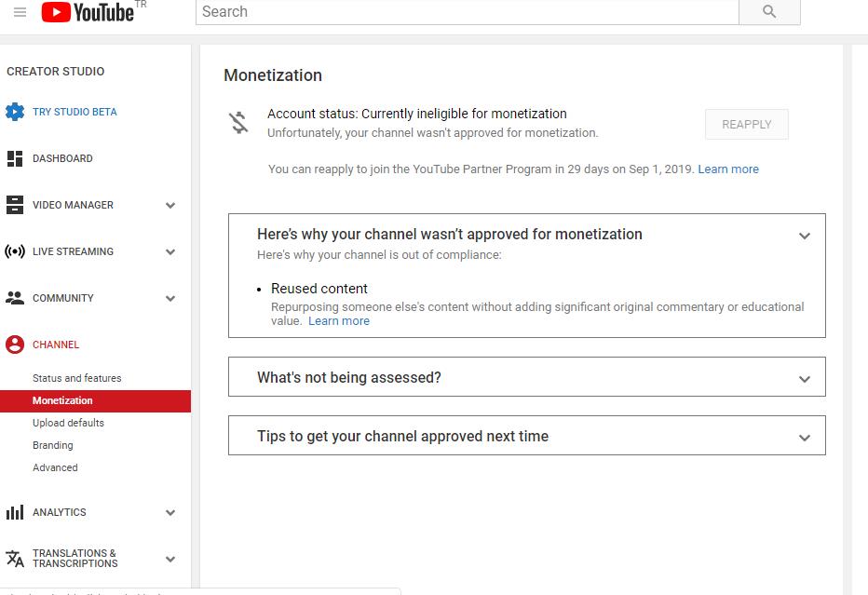868x595 pixels.
Task: Click the Dashboard tiles icon
Action: [x=15, y=158]
